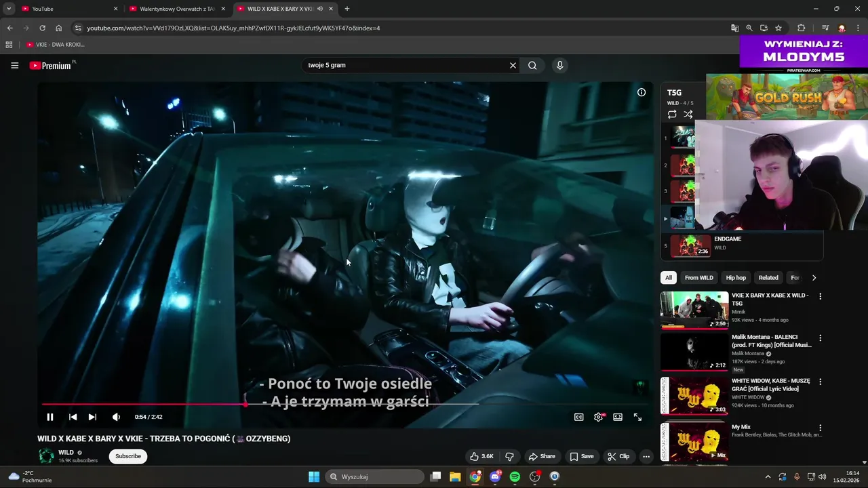This screenshot has height=488, width=868.
Task: Open the Chrome extensions puzzle icon
Action: (x=801, y=28)
